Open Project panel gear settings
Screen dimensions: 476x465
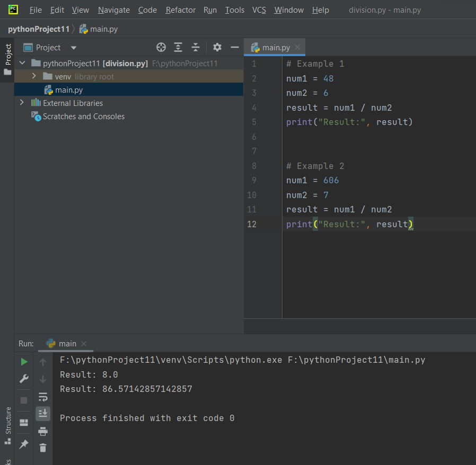(x=217, y=48)
